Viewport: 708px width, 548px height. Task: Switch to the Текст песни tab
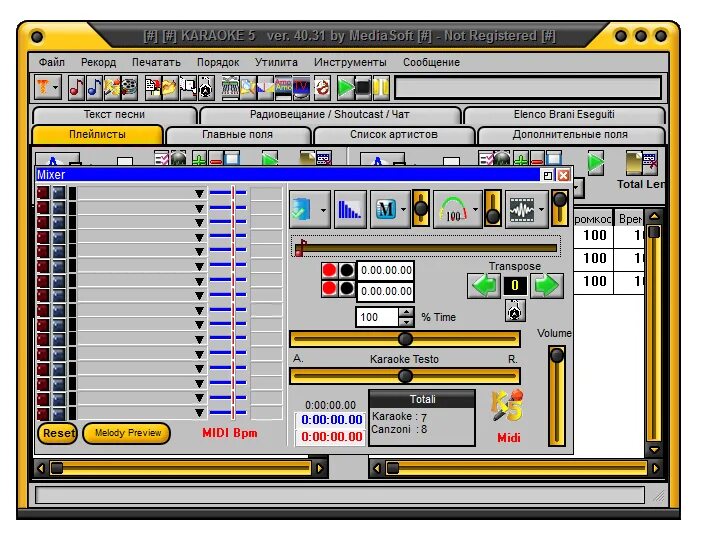[x=114, y=115]
